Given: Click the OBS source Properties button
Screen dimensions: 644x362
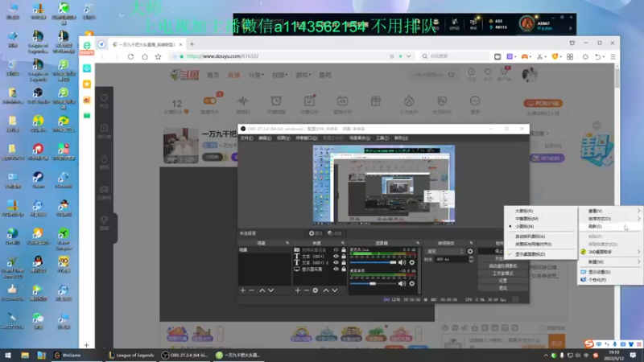Looking at the screenshot, I should coord(316,233).
